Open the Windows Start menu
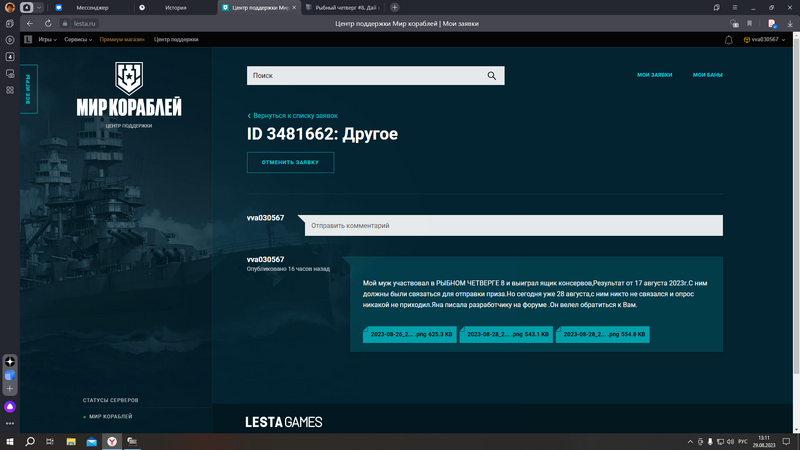The image size is (800, 450). coord(10,441)
